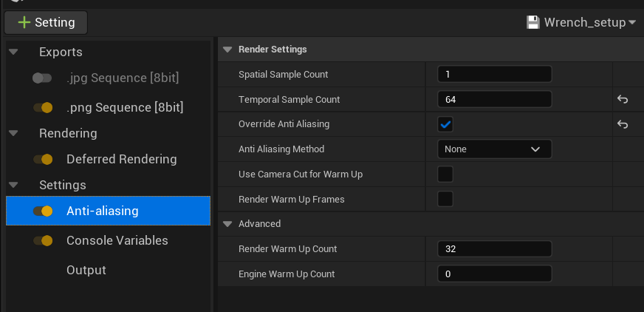Click the Render Warm Up Count field

point(494,248)
